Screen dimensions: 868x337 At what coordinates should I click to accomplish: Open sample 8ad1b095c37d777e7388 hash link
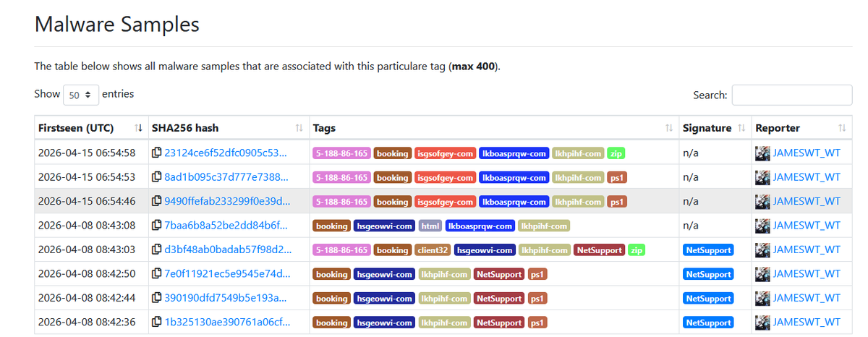tap(226, 177)
